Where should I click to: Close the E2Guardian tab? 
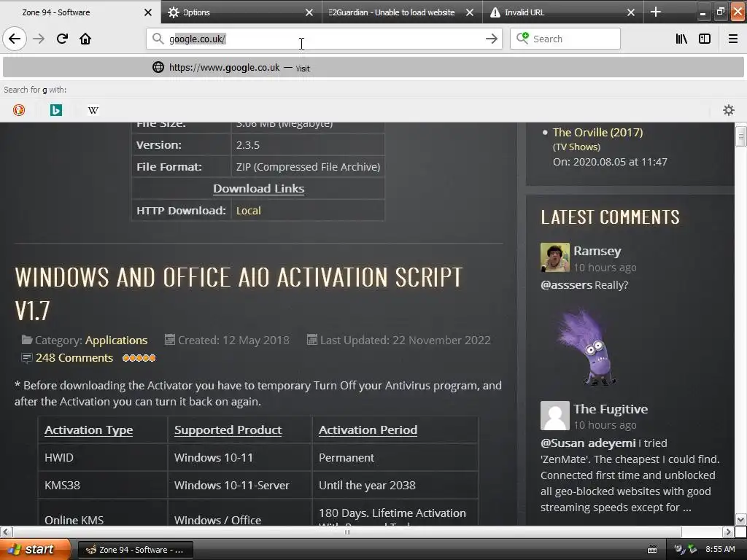pos(470,12)
